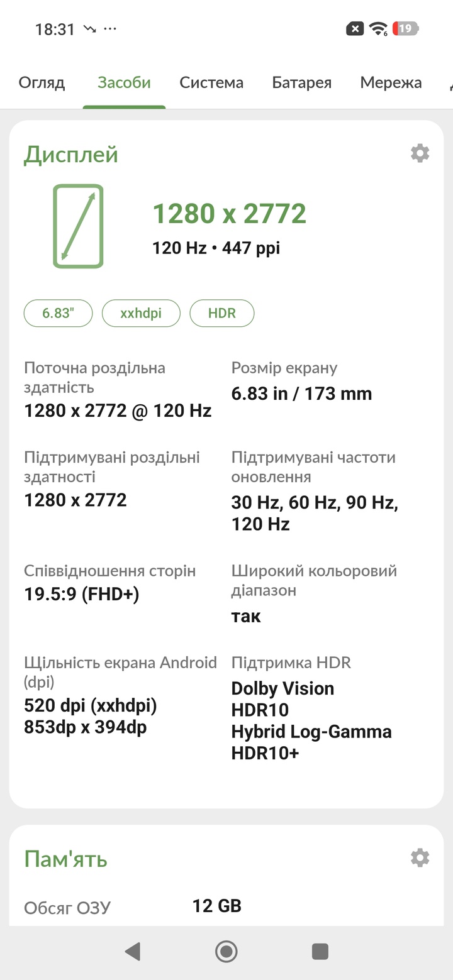The height and width of the screenshot is (980, 453).
Task: Tap the display diagonal phone icon
Action: click(78, 226)
